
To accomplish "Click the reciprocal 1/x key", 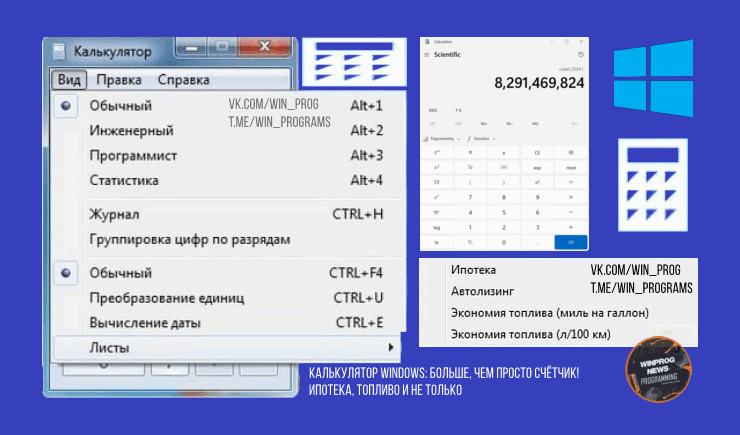I will (470, 167).
